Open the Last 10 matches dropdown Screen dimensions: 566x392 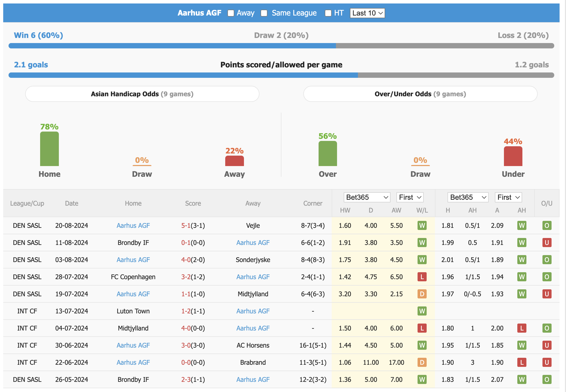click(368, 13)
